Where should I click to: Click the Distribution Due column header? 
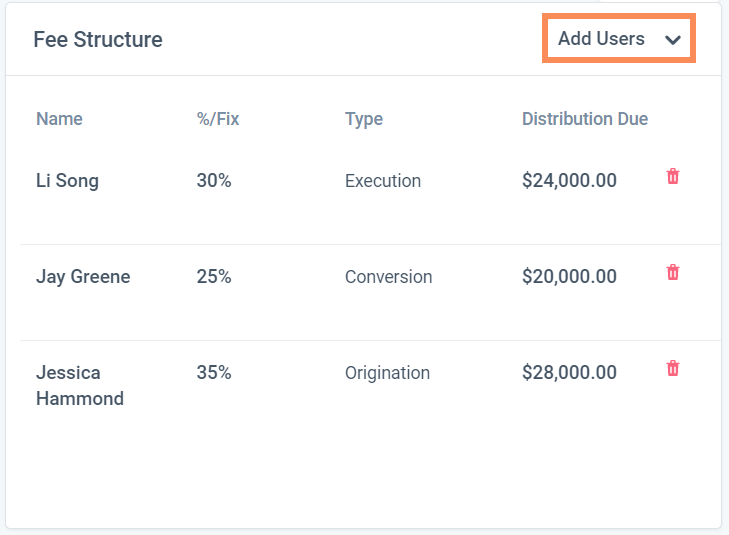[585, 119]
